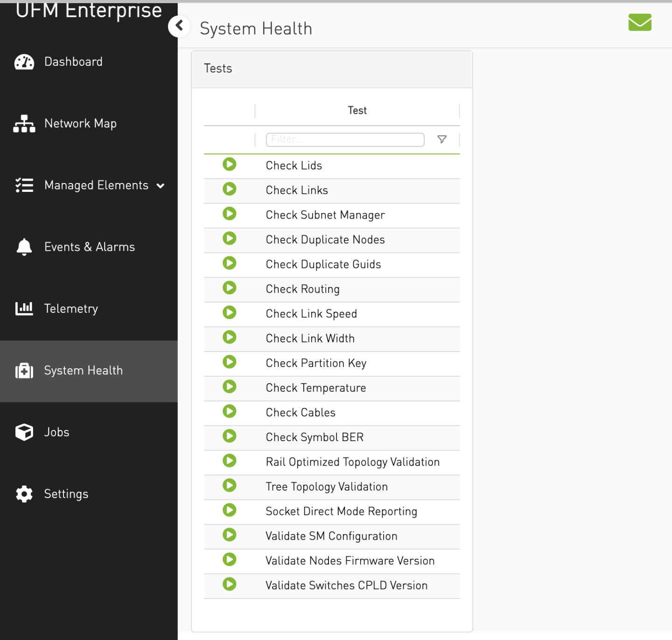Click the green envelope notifications icon
672x640 pixels.
639,22
